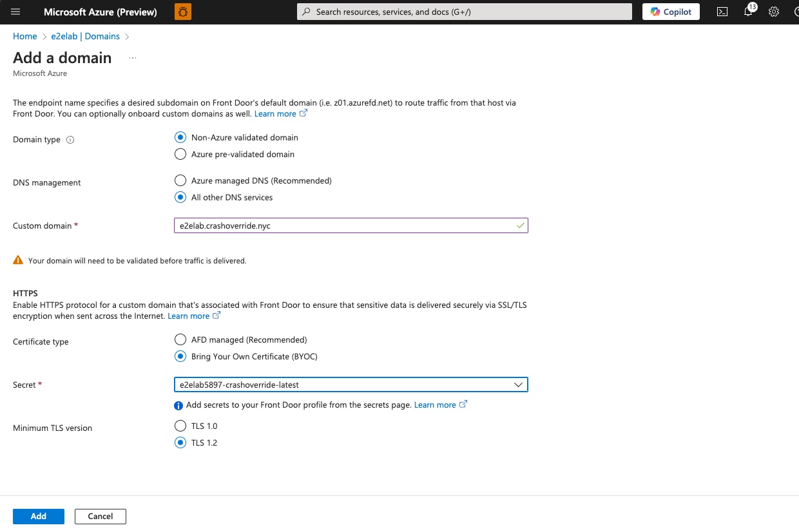799x532 pixels.
Task: Open the portal hamburger menu
Action: 16,12
